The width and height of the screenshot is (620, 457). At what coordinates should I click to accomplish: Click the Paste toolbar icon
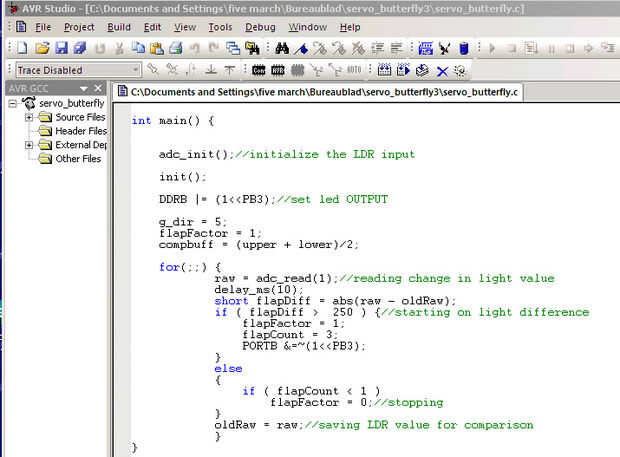157,49
